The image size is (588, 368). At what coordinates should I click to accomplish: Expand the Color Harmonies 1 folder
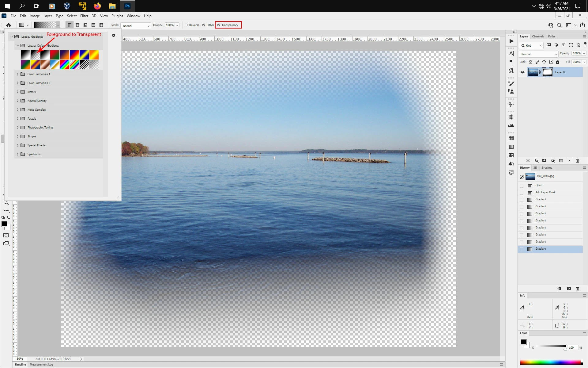17,74
